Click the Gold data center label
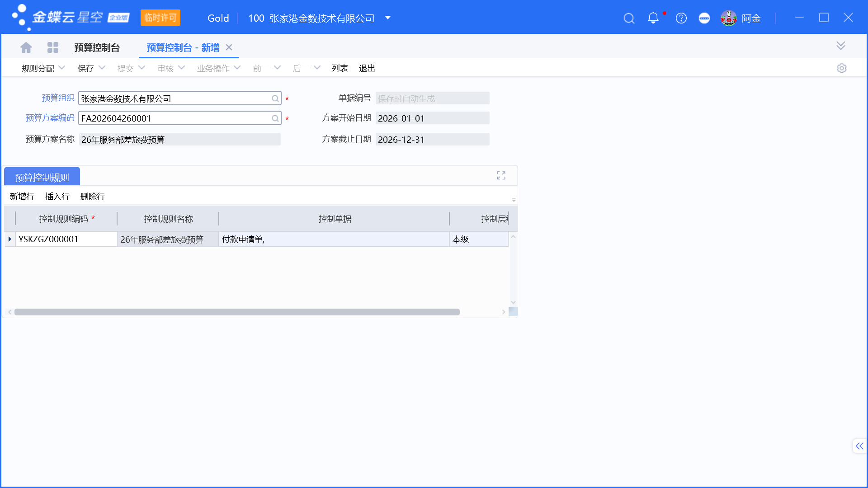Image resolution: width=868 pixels, height=488 pixels. pos(218,18)
